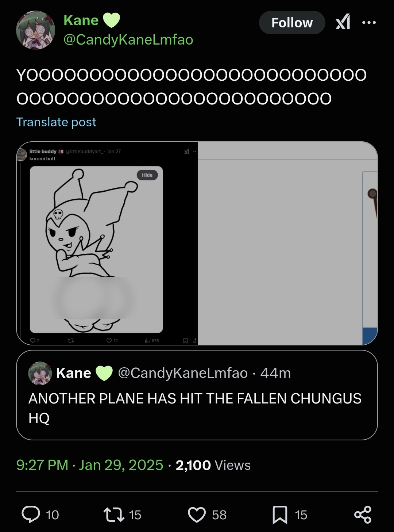Click the repost arrows icon
This screenshot has height=532, width=394.
(114, 514)
